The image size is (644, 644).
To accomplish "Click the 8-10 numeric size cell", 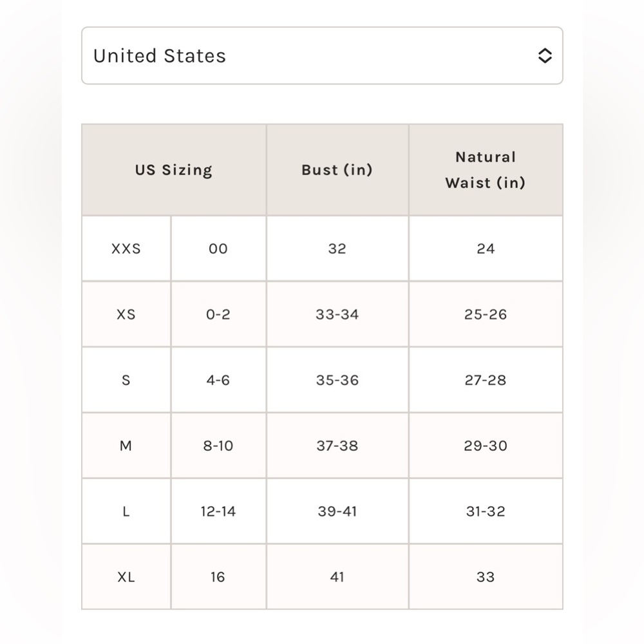I will coord(218,446).
